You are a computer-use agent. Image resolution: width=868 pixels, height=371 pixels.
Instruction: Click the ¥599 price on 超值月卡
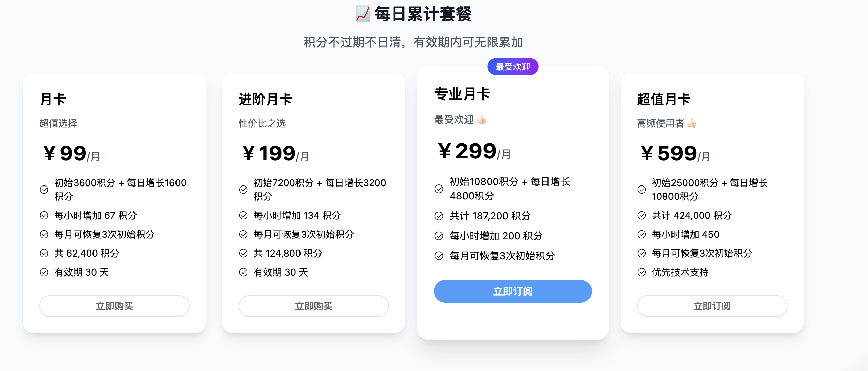(669, 154)
